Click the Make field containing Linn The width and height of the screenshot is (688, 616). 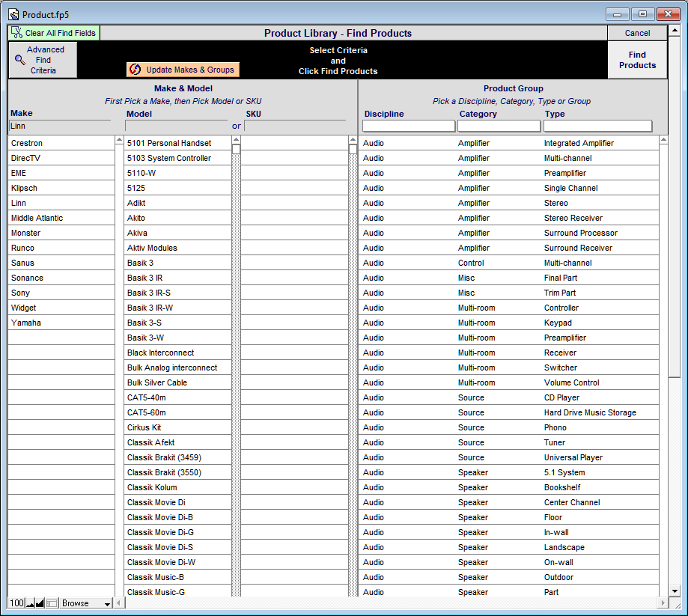point(60,126)
